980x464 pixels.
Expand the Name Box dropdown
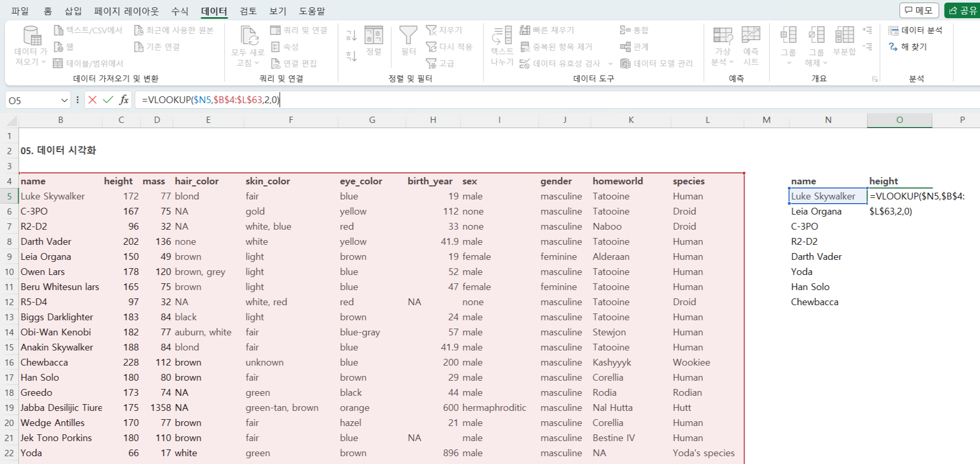64,100
